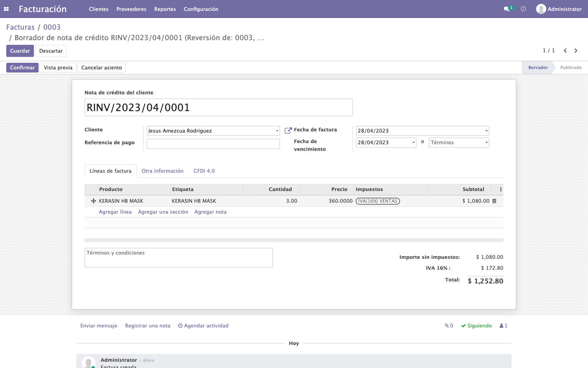Click Agendar actividad in chatter
Screen dimensions: 588x368
203,326
